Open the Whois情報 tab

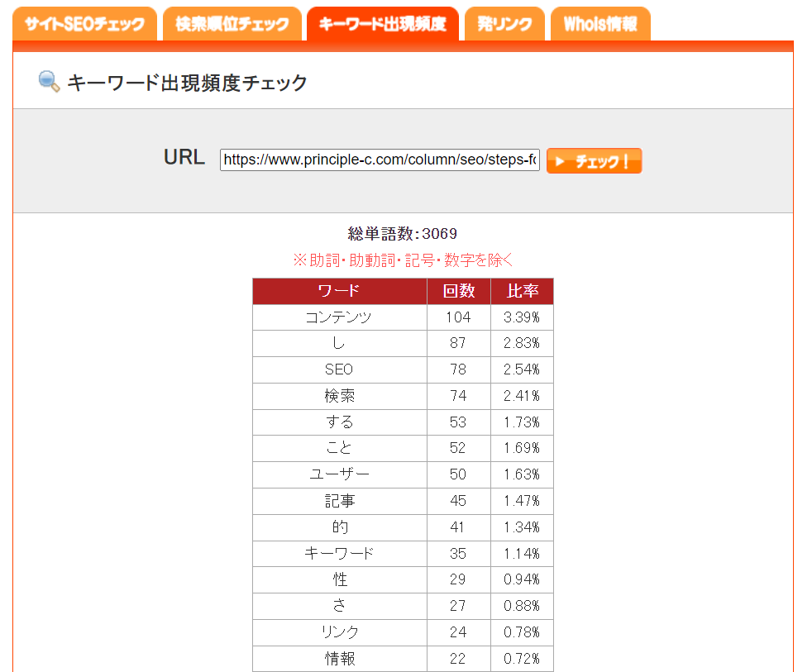(600, 24)
